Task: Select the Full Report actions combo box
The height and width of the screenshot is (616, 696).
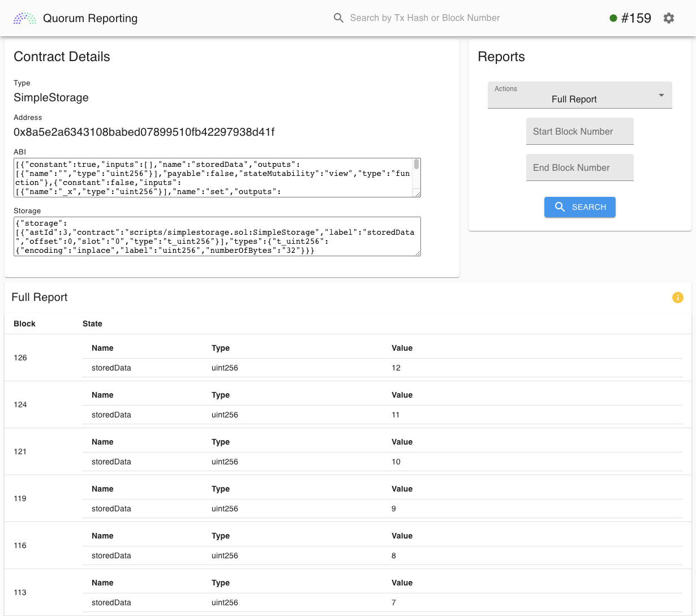Action: click(574, 95)
